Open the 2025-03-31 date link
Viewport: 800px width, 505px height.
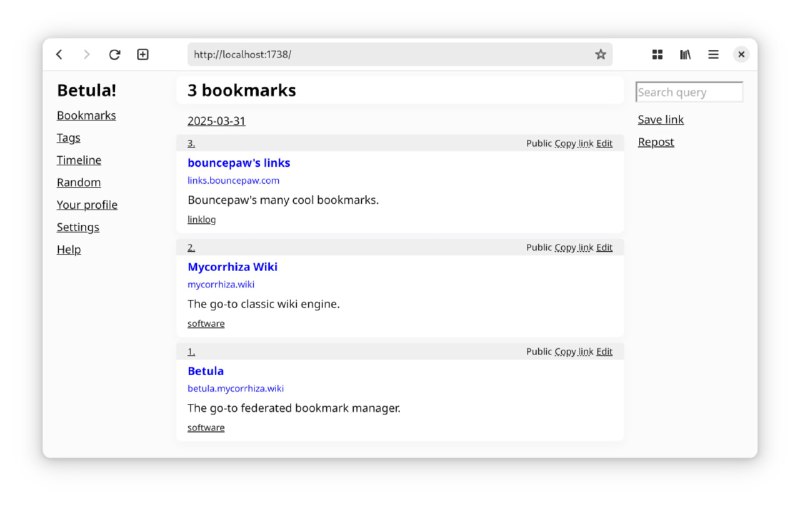pos(216,121)
